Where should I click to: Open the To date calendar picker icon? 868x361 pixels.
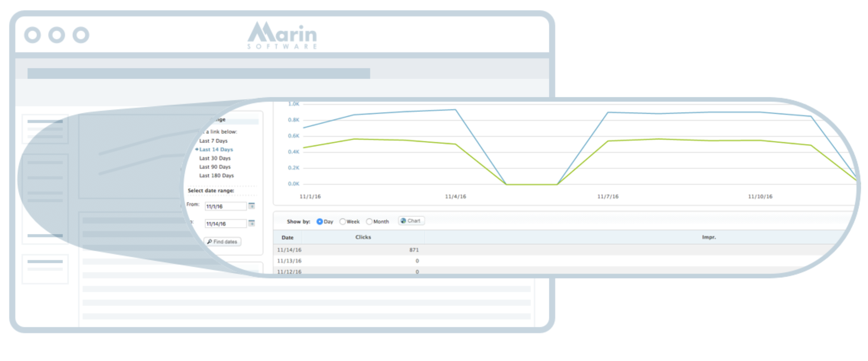(x=252, y=223)
